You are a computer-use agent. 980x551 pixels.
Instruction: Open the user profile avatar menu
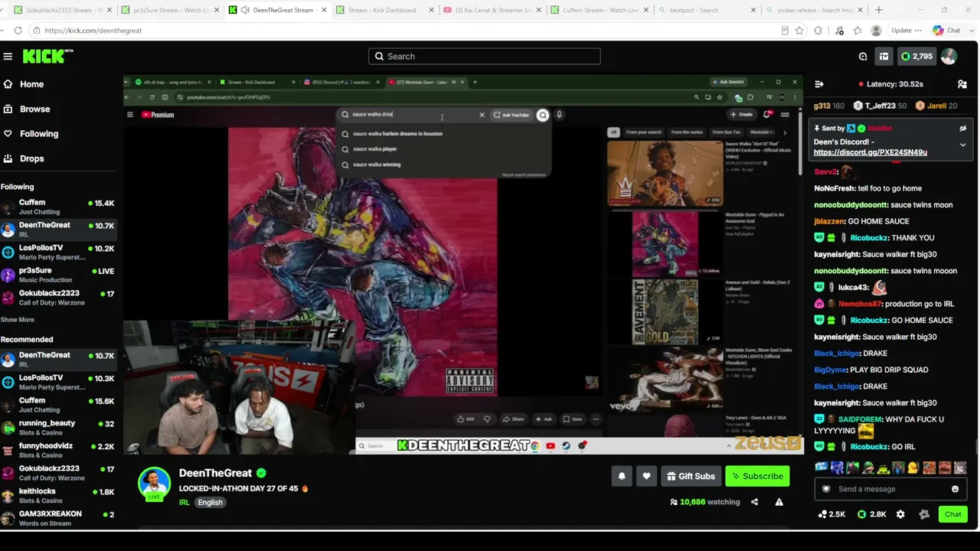click(949, 57)
